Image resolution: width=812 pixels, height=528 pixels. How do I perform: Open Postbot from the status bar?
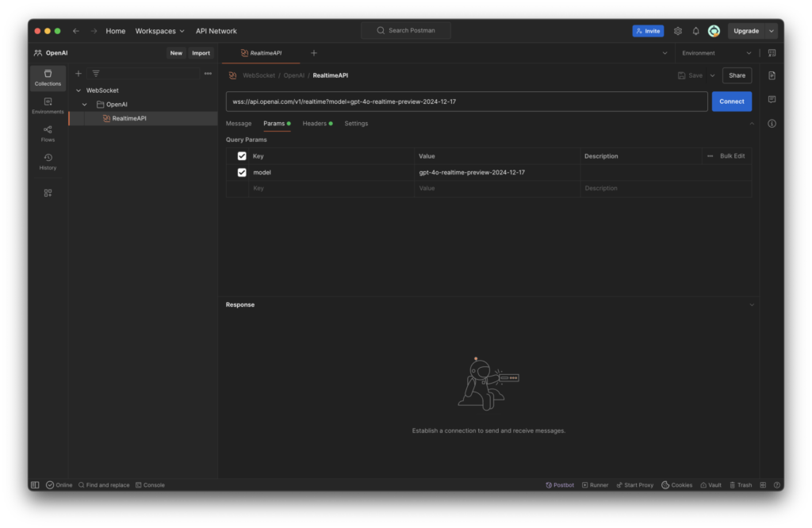tap(560, 485)
